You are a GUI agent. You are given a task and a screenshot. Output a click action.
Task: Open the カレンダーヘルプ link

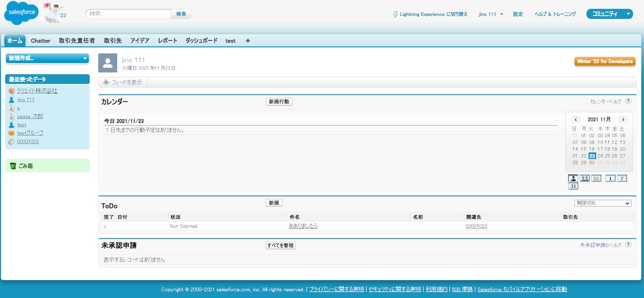[605, 101]
